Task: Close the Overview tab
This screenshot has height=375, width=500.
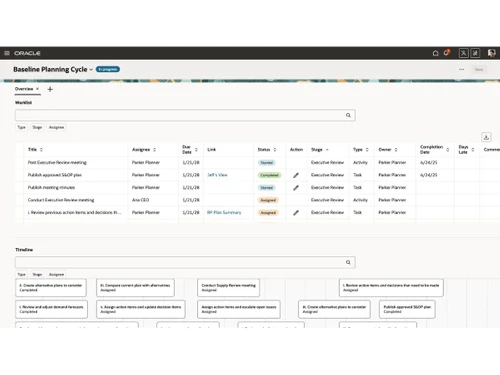Action: click(37, 89)
